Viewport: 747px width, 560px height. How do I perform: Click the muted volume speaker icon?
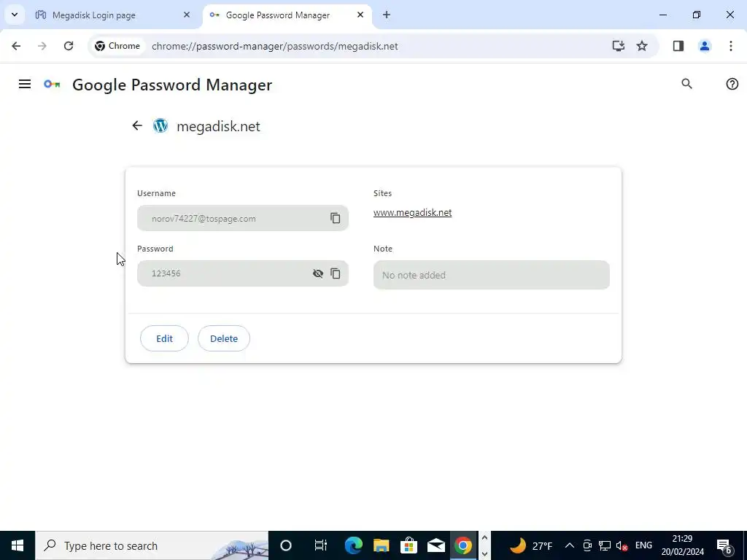(x=622, y=545)
